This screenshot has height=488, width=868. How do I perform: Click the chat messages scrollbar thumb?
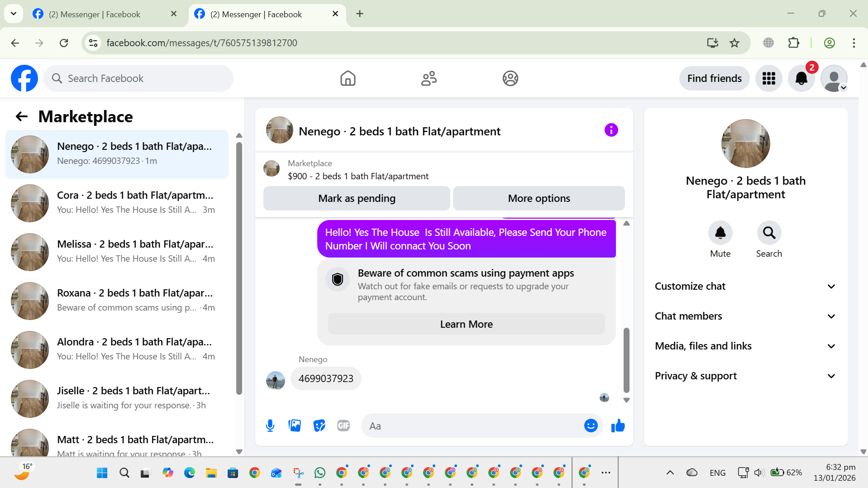click(x=626, y=360)
